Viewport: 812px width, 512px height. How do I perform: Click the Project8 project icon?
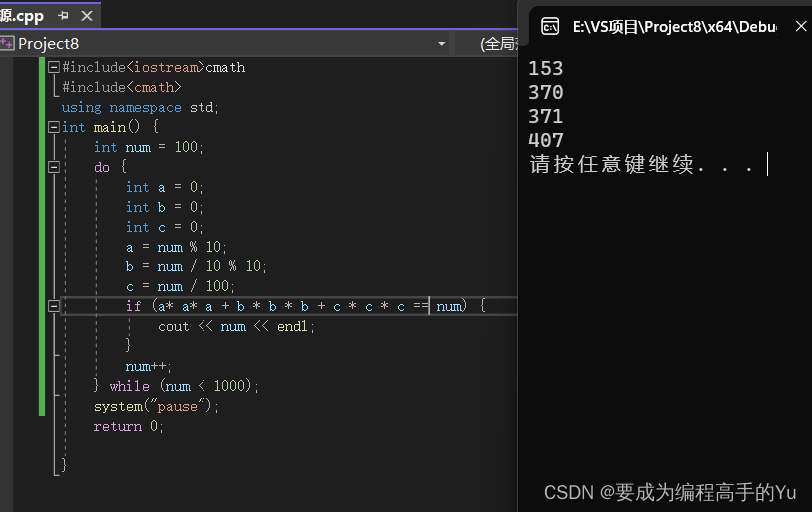7,44
